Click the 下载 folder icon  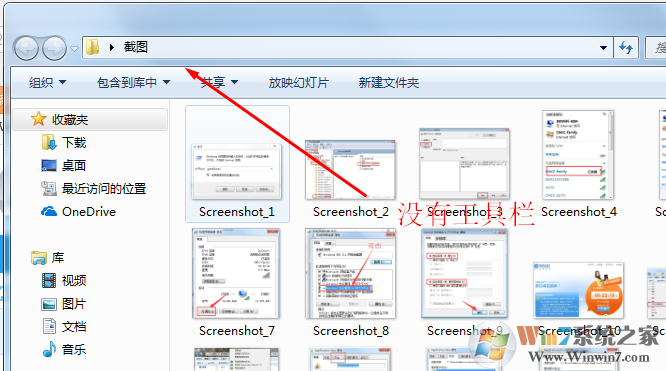(49, 142)
